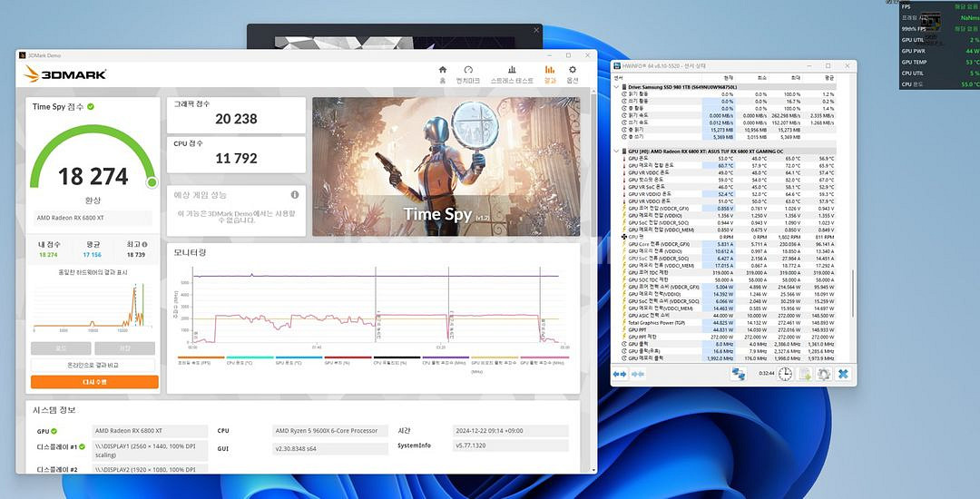This screenshot has width=980, height=499.
Task: Click the score distribution mini chart
Action: tap(93, 306)
